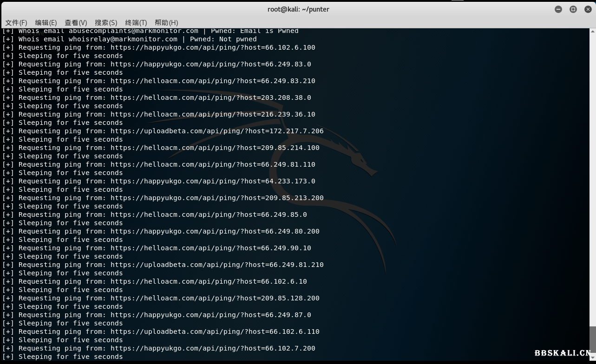Image resolution: width=596 pixels, height=364 pixels.
Task: Click the vertical scrollbar thumb at bottom right
Action: coord(592,343)
